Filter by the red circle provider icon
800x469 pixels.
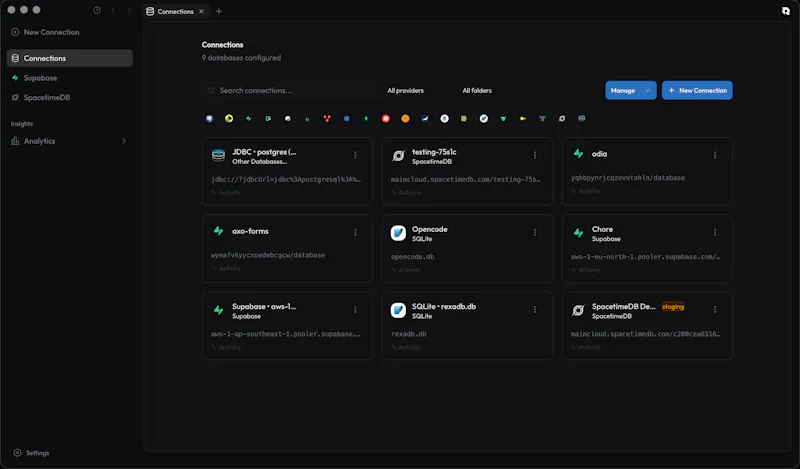click(386, 118)
